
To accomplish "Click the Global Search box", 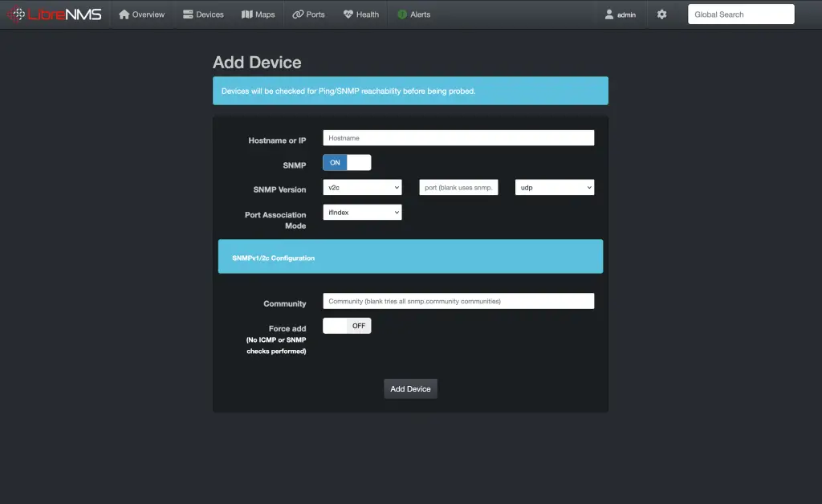I will point(740,14).
